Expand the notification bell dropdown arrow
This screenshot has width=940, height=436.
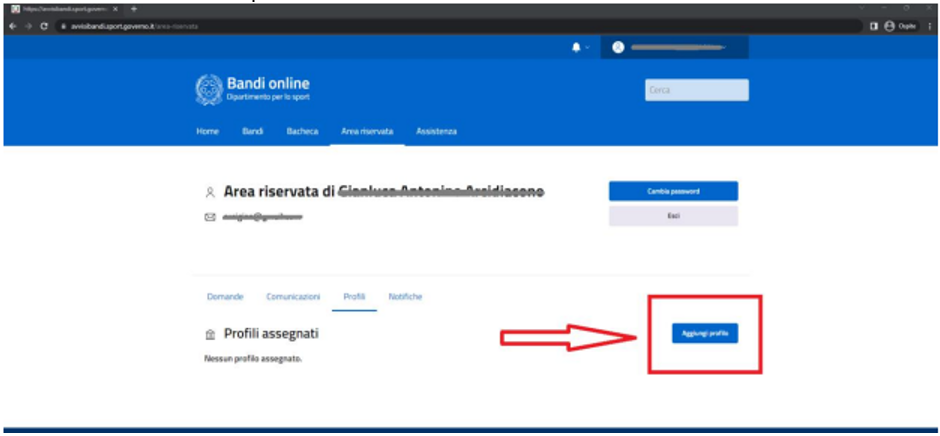coord(587,48)
